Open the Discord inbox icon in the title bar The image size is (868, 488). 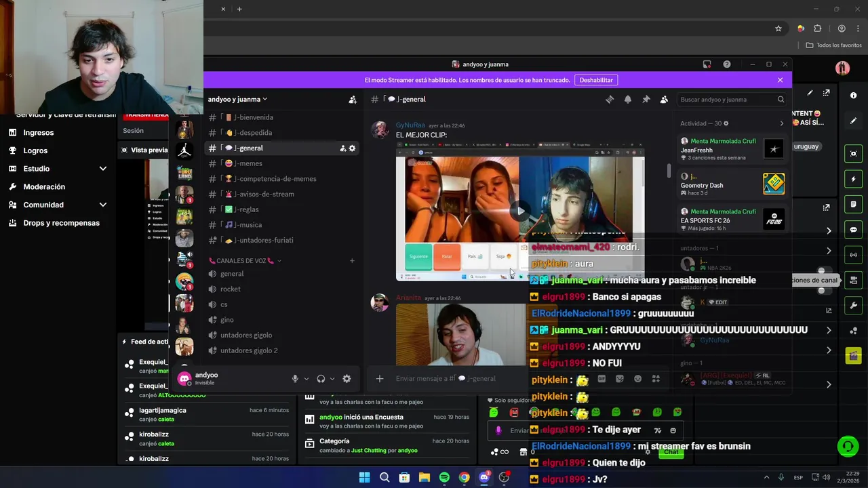[x=707, y=64]
